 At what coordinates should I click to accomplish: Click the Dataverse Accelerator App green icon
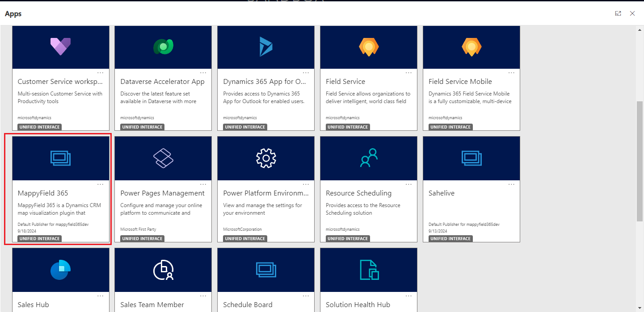click(163, 46)
